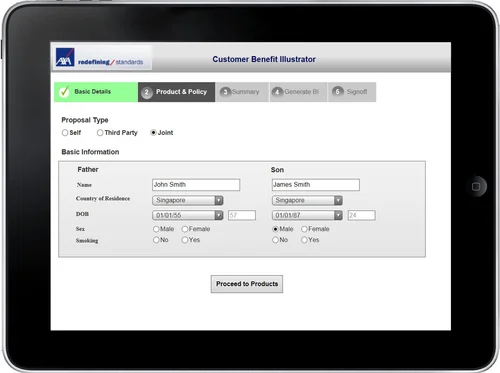Click the step 3 number badge
This screenshot has width=500, height=373.
[225, 92]
